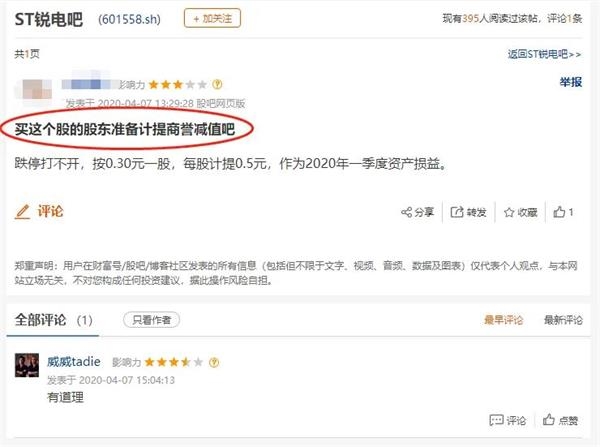The image size is (600, 447).
Task: Toggle the 只看作者 filter
Action: coord(152,320)
